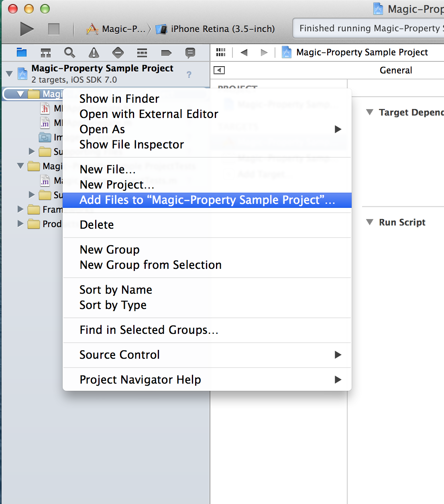Expand the Fram folder
The height and width of the screenshot is (504, 444).
[20, 209]
